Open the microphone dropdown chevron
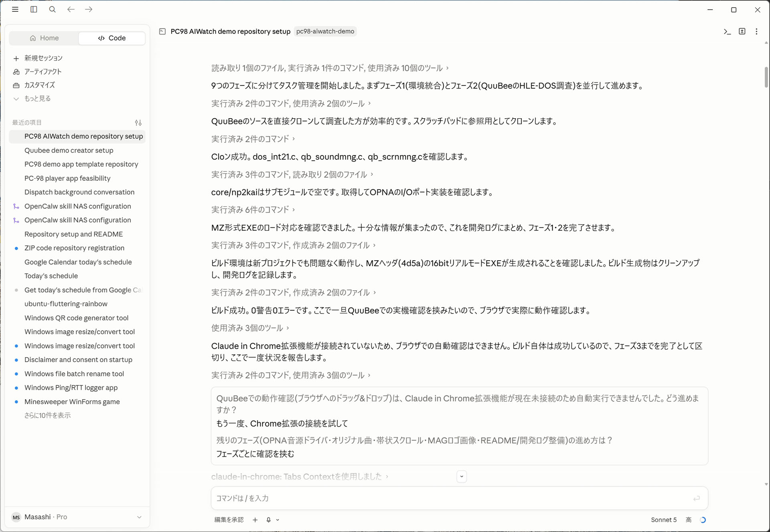The image size is (770, 532). click(278, 520)
